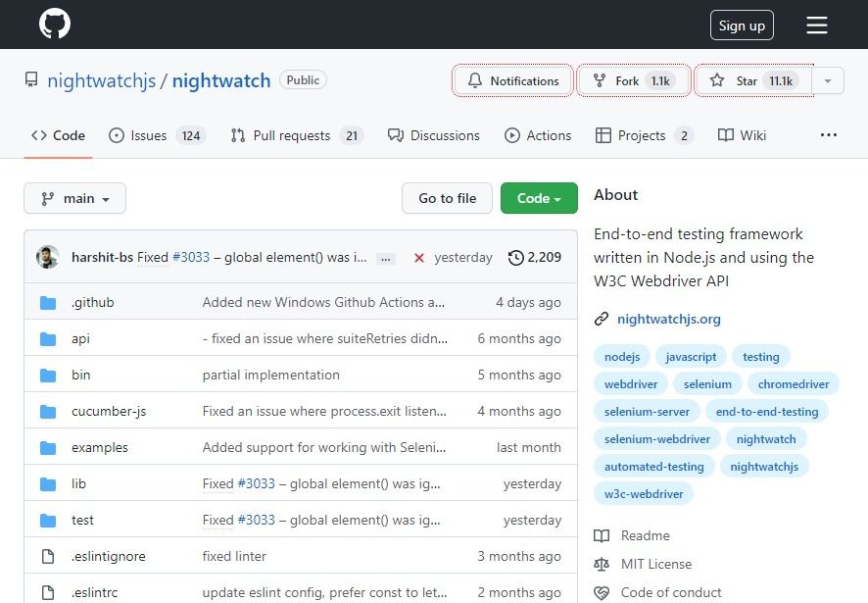The width and height of the screenshot is (868, 603).
Task: Click the Notifications button
Action: click(x=512, y=81)
